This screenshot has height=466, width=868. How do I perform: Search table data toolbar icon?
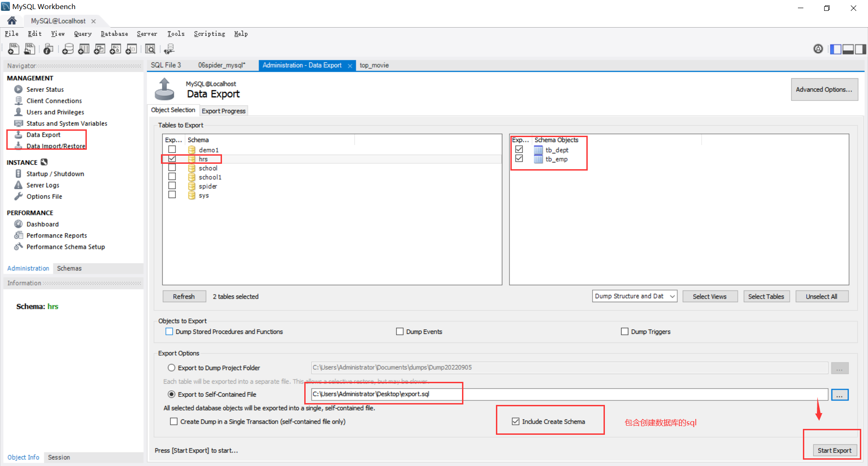point(151,49)
